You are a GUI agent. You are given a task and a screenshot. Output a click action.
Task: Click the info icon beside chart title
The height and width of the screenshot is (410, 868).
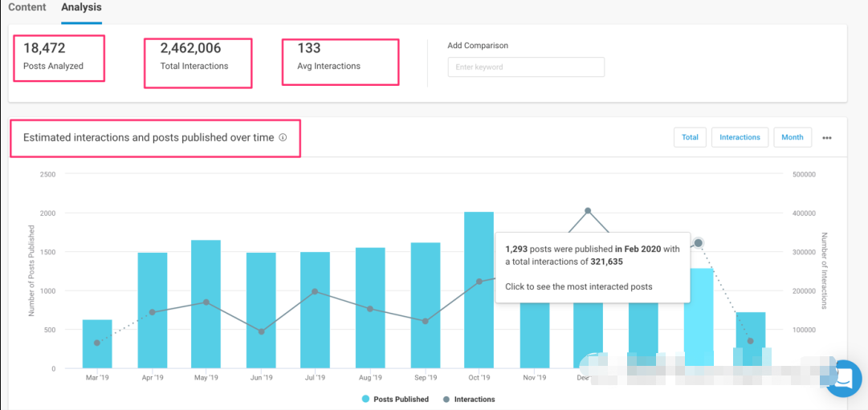tap(283, 138)
